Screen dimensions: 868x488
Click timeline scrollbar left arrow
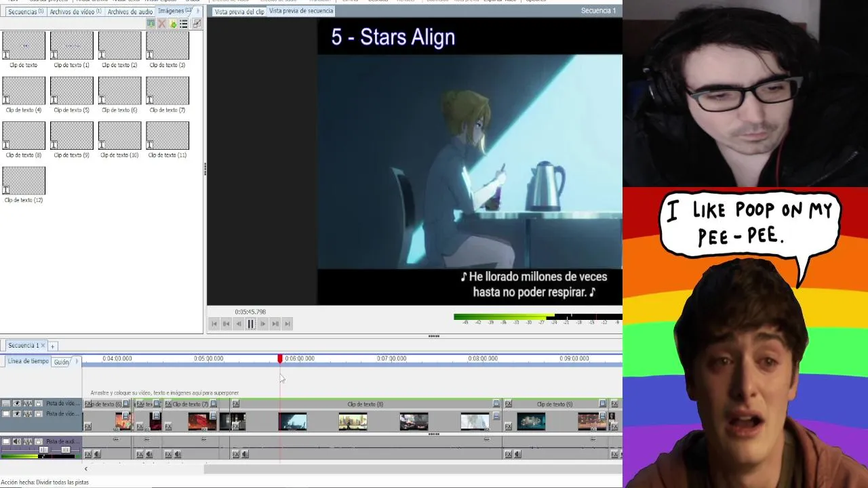tap(85, 469)
